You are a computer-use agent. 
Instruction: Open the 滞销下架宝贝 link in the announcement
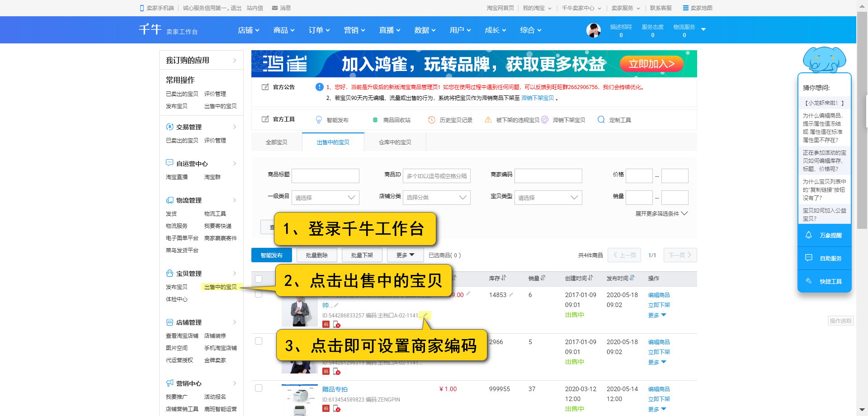[538, 98]
